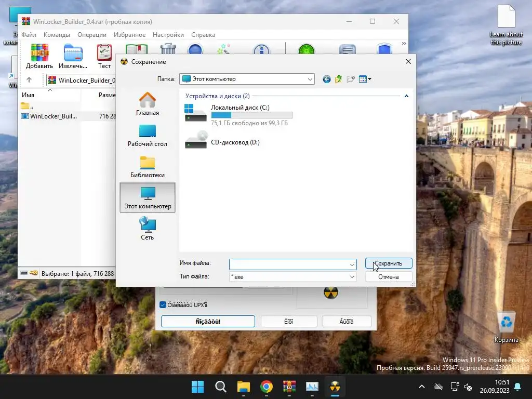Click the bold wide button in builder window
The width and height of the screenshot is (532, 399).
click(x=208, y=321)
